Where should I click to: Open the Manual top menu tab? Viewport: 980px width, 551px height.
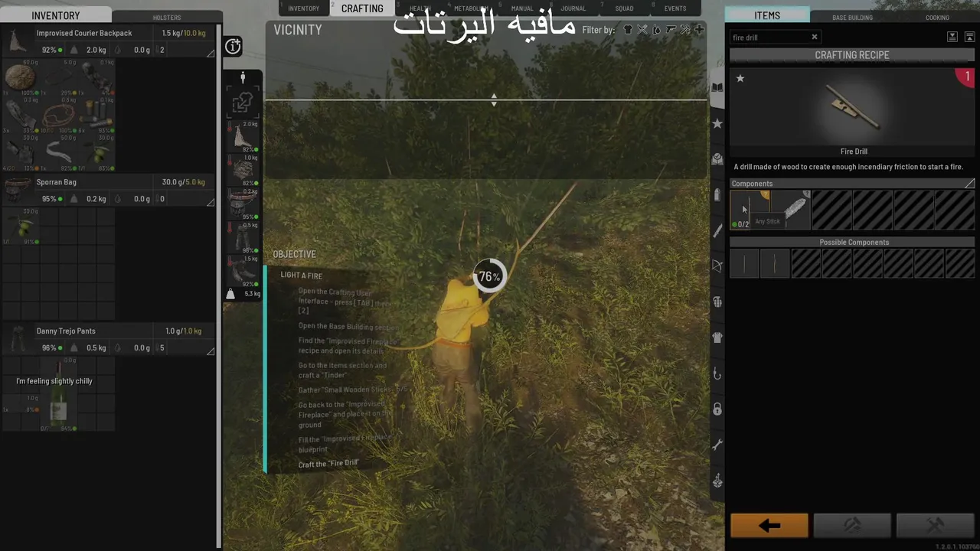click(522, 8)
